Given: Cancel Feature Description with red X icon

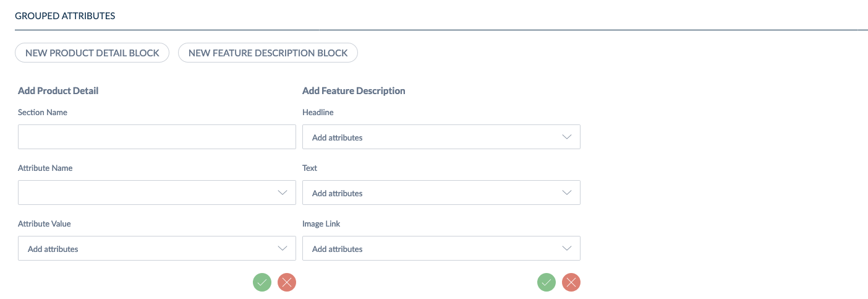Looking at the screenshot, I should [571, 282].
